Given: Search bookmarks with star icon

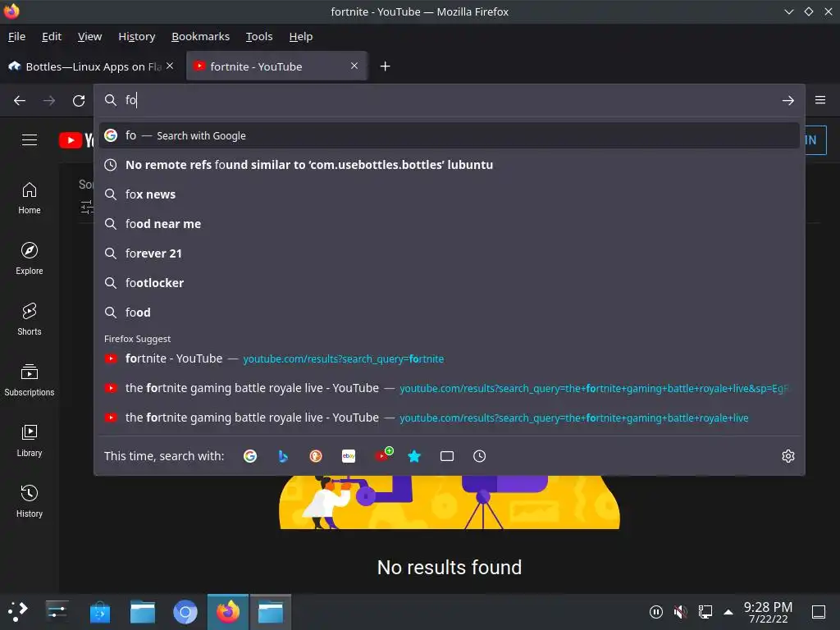Looking at the screenshot, I should point(414,456).
